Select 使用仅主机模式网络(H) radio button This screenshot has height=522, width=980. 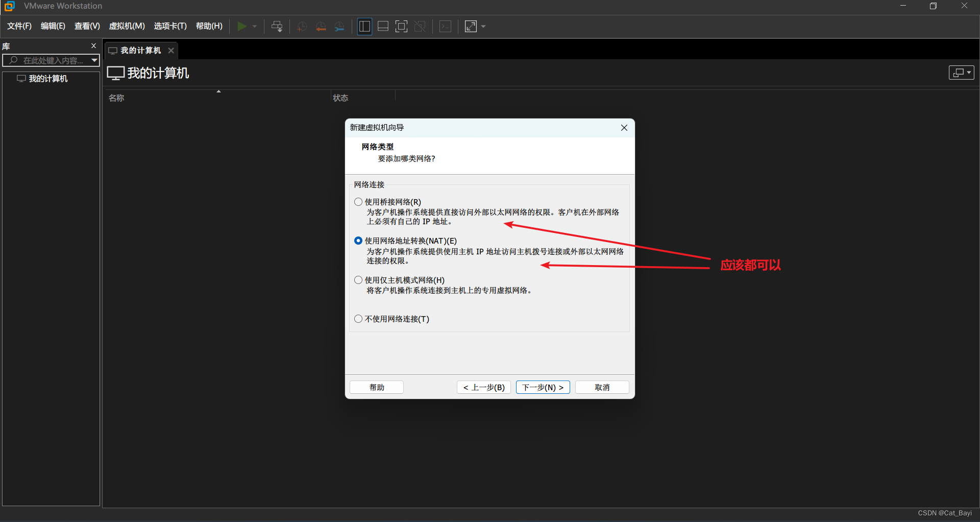358,280
